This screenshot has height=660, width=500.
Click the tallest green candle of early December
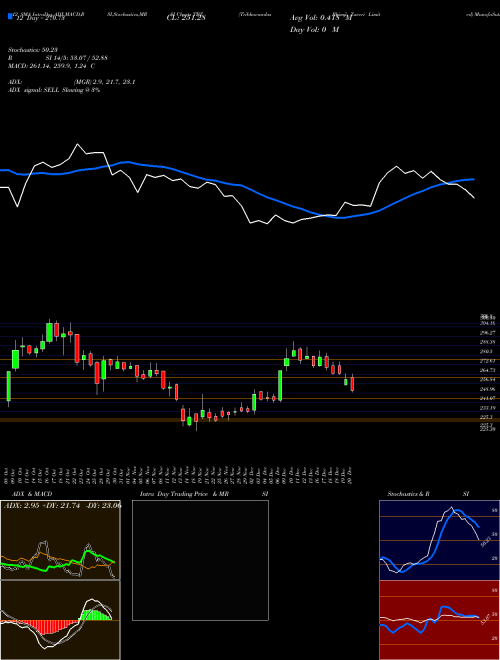280,385
